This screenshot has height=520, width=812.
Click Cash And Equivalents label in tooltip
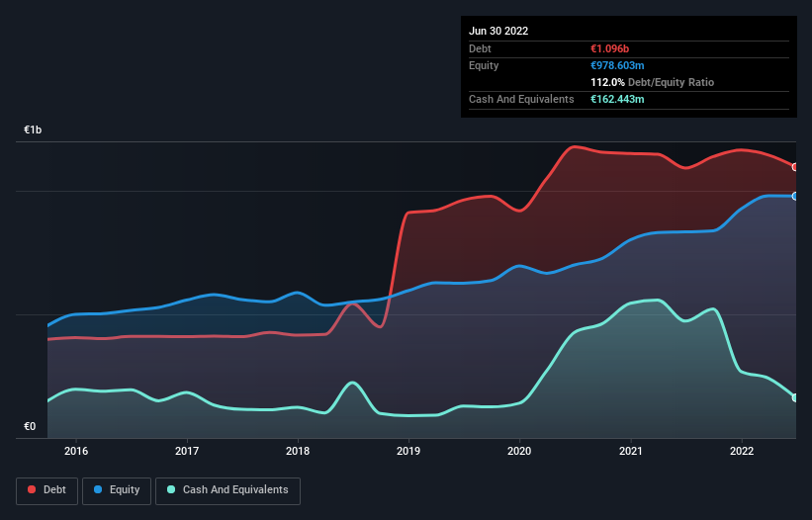(x=521, y=99)
